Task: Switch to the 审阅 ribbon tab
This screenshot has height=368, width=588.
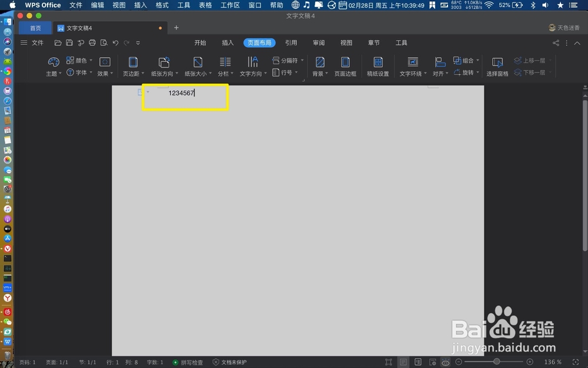Action: [319, 43]
